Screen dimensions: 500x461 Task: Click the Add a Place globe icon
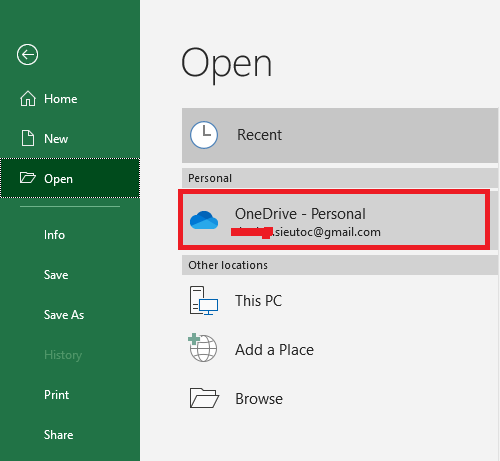[x=203, y=348]
